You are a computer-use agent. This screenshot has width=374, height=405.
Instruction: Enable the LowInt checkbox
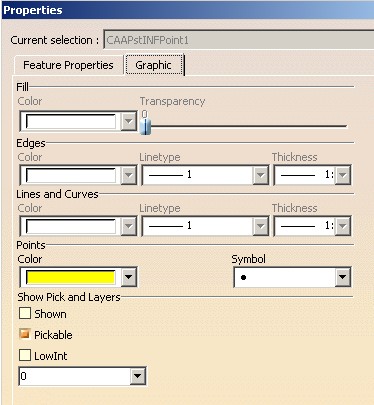pyautogui.click(x=25, y=355)
